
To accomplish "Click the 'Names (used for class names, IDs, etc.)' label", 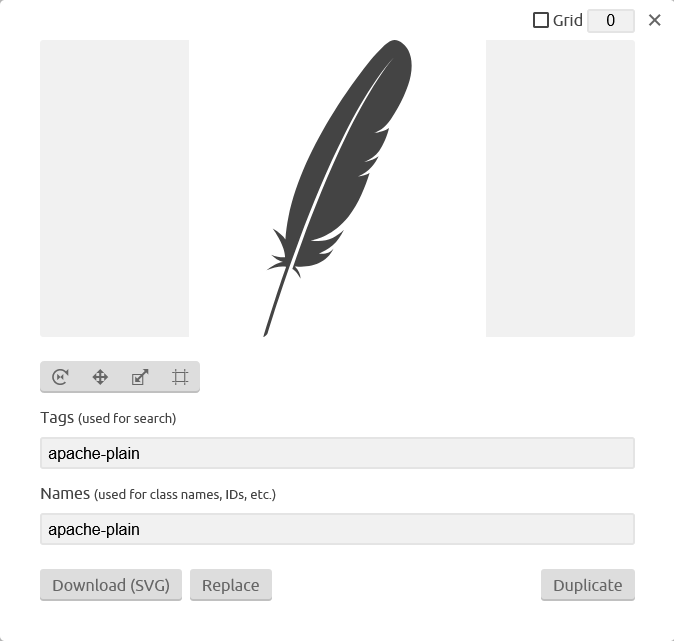I will pos(158,494).
